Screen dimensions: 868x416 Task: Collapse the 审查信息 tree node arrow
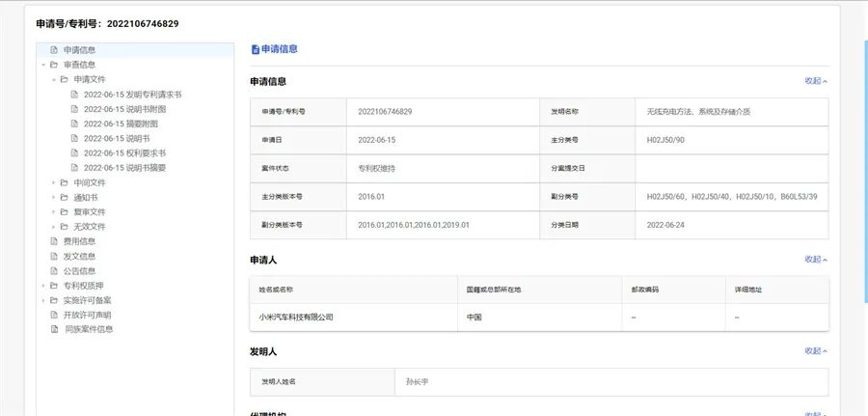(42, 65)
